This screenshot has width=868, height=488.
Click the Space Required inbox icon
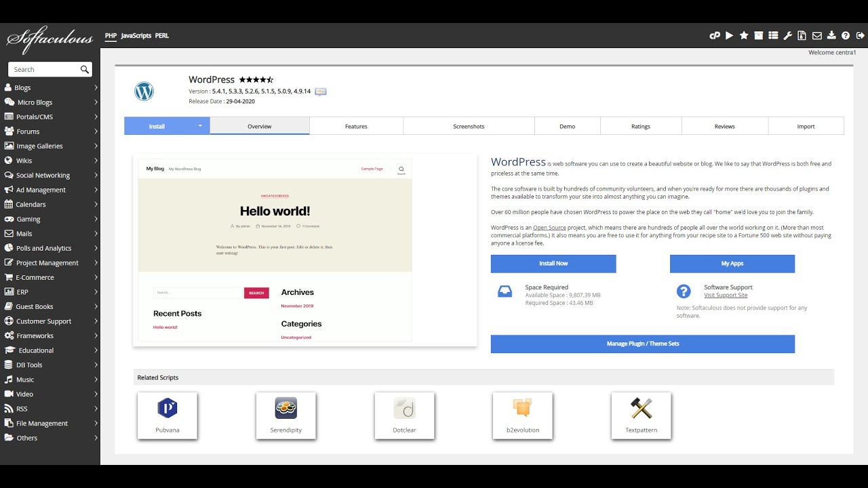point(505,291)
